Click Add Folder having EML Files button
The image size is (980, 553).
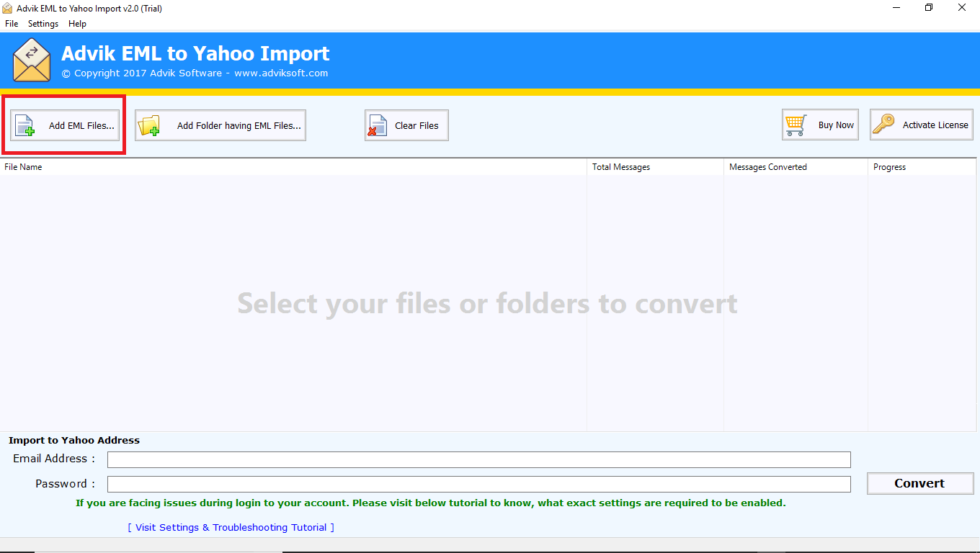click(x=220, y=125)
